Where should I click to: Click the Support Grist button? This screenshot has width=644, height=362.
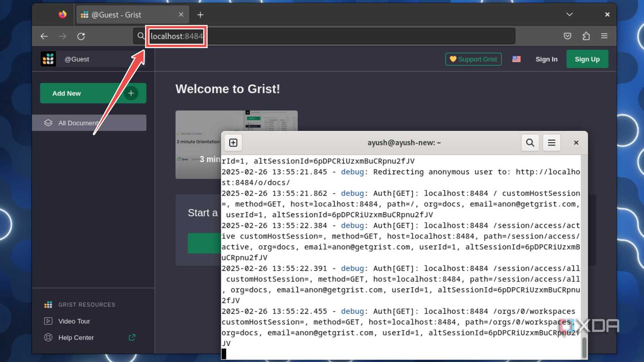[473, 59]
